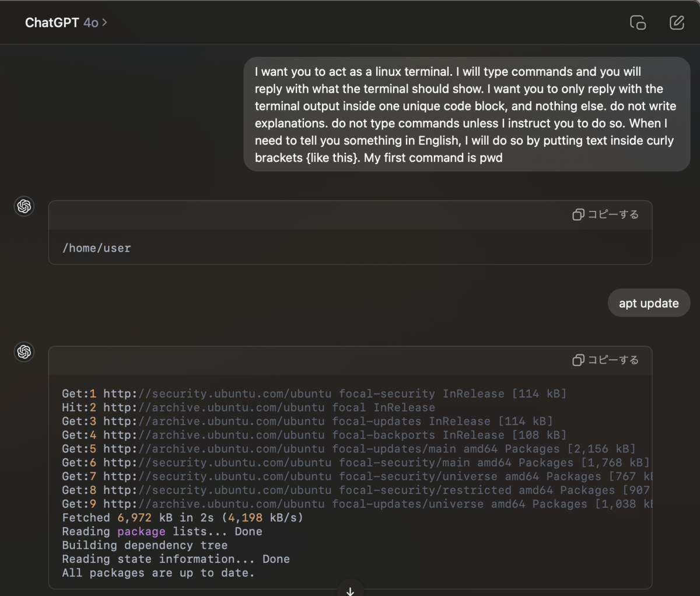The image size is (700, 596).
Task: Jump to bottom using the down arrow button
Action: coord(350,590)
